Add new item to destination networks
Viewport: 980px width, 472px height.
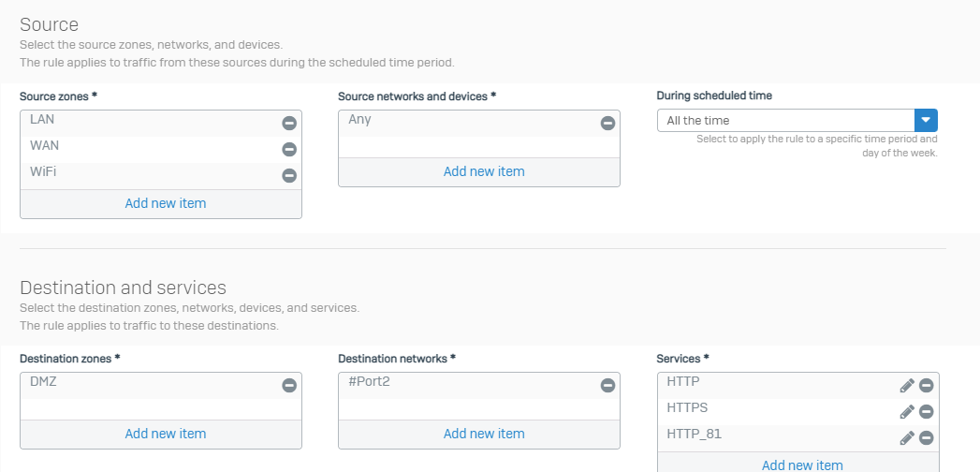coord(484,434)
